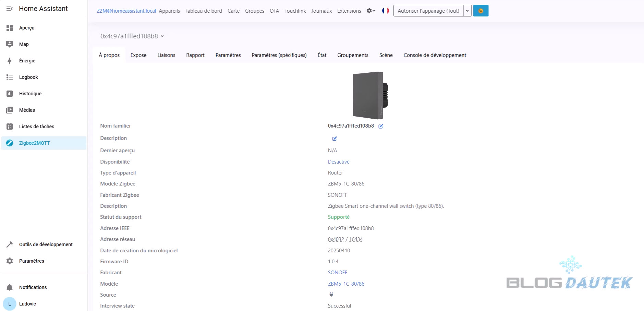Click the SONOFF switch device image
The width and height of the screenshot is (644, 311).
(x=370, y=95)
